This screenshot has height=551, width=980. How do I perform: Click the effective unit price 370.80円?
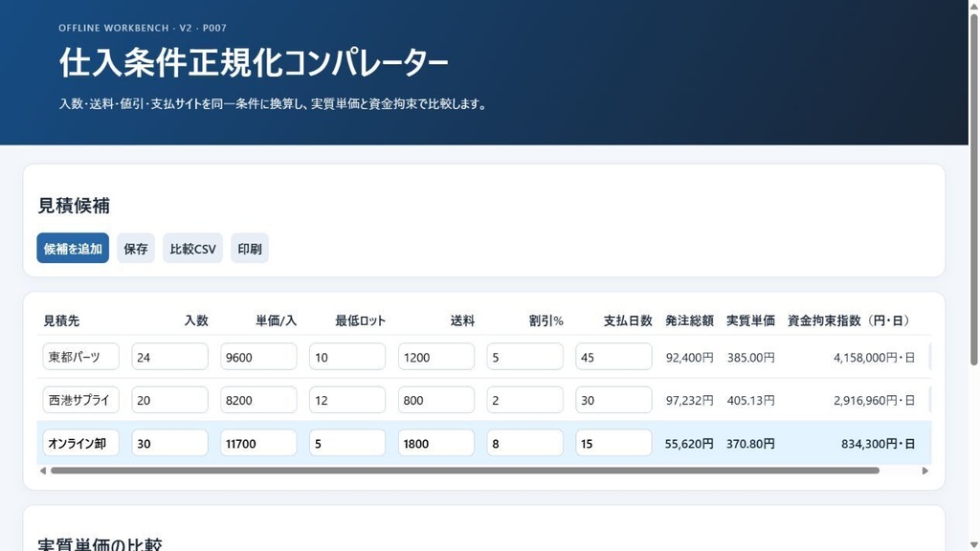point(750,444)
